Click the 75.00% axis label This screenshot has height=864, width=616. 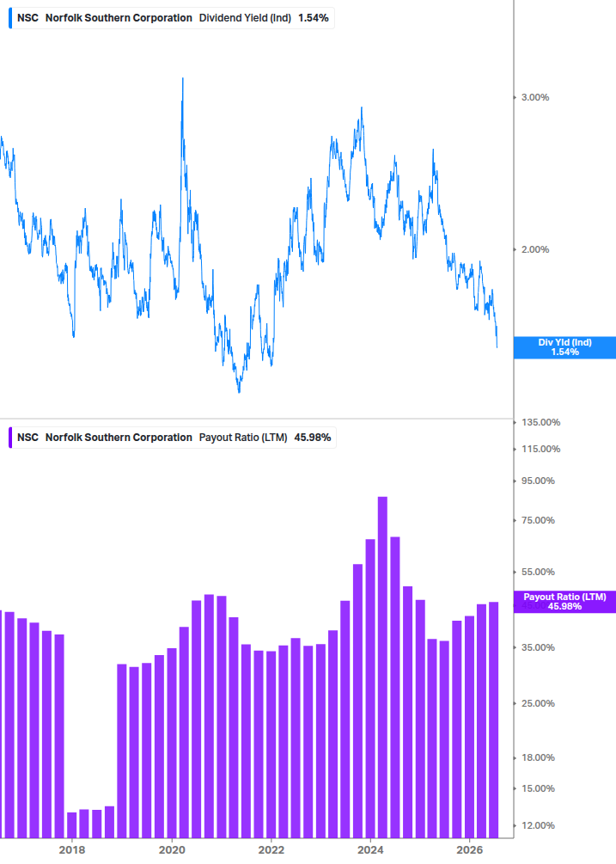click(x=538, y=521)
